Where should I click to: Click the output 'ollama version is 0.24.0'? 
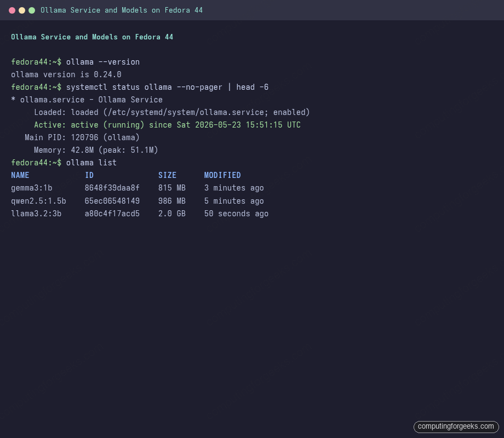[66, 74]
